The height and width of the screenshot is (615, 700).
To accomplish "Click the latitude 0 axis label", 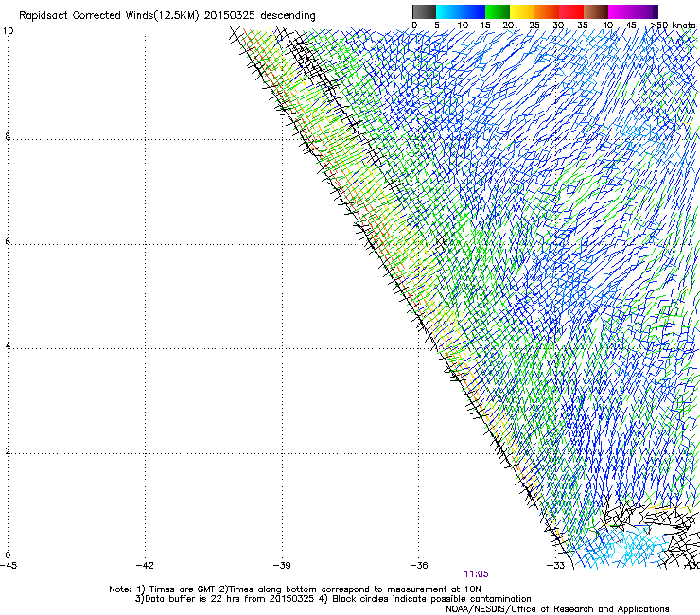I will pos(8,555).
